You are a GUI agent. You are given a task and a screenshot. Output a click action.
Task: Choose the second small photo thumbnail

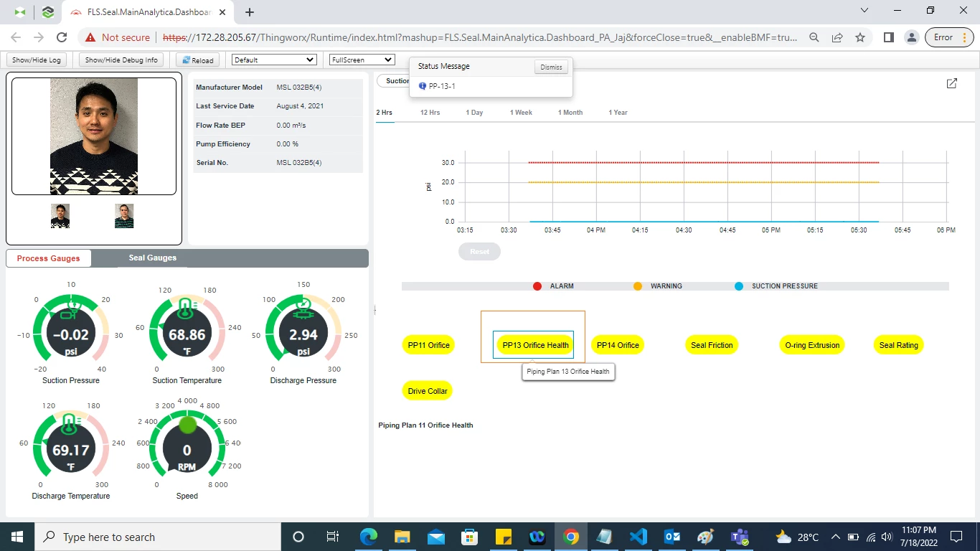(124, 216)
